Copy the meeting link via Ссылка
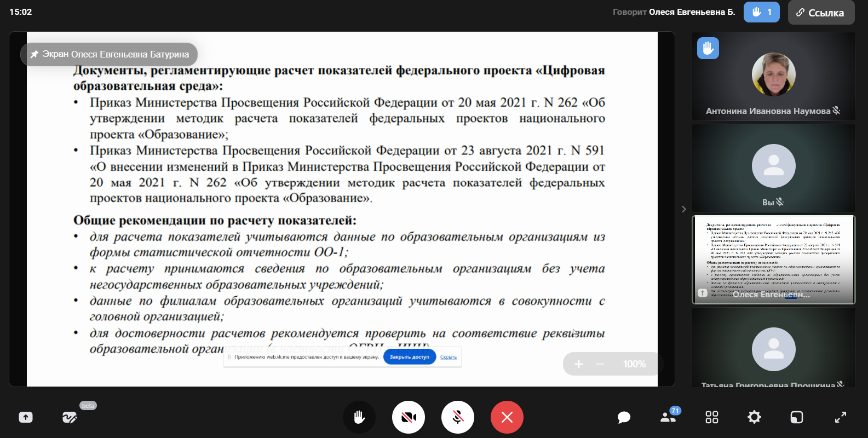The height and width of the screenshot is (438, 868). (x=821, y=13)
